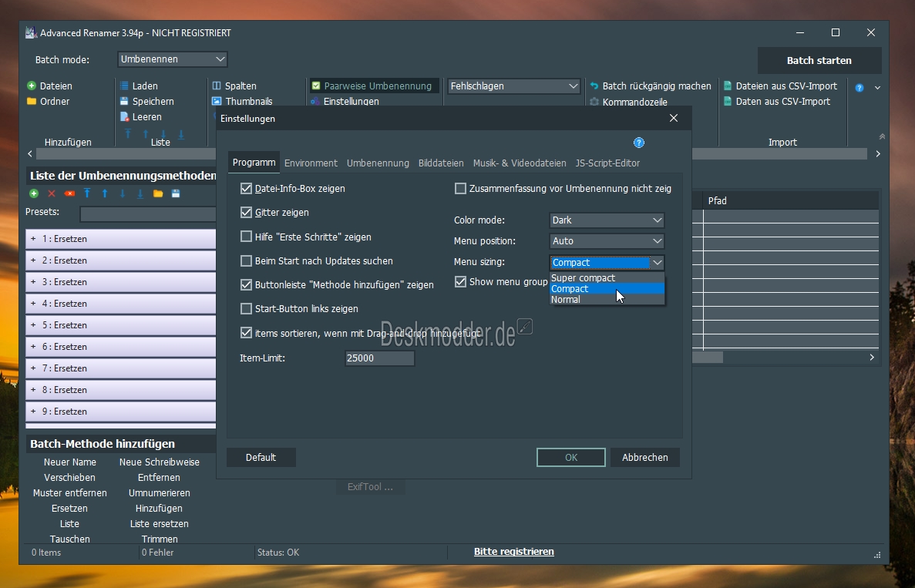
Task: Click the Laden list icon
Action: tap(123, 86)
